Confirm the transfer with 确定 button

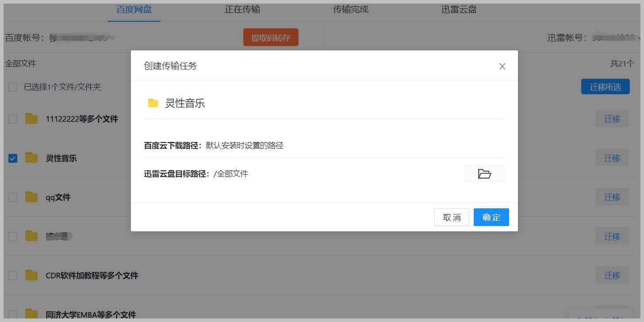pyautogui.click(x=491, y=217)
